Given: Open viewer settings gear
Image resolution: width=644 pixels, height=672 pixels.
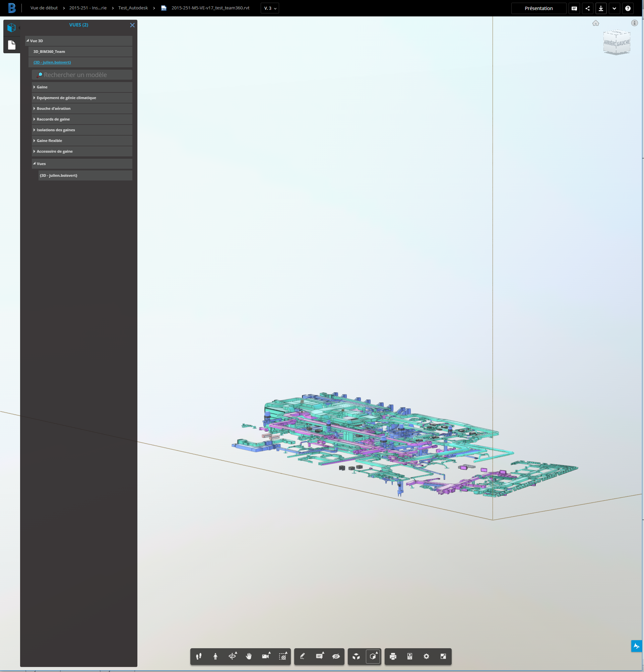Looking at the screenshot, I should pos(426,656).
